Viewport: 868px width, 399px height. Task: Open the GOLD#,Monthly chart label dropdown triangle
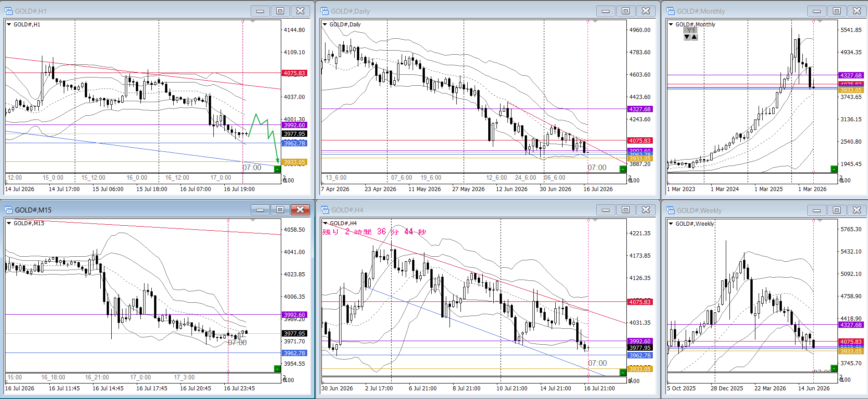click(671, 25)
